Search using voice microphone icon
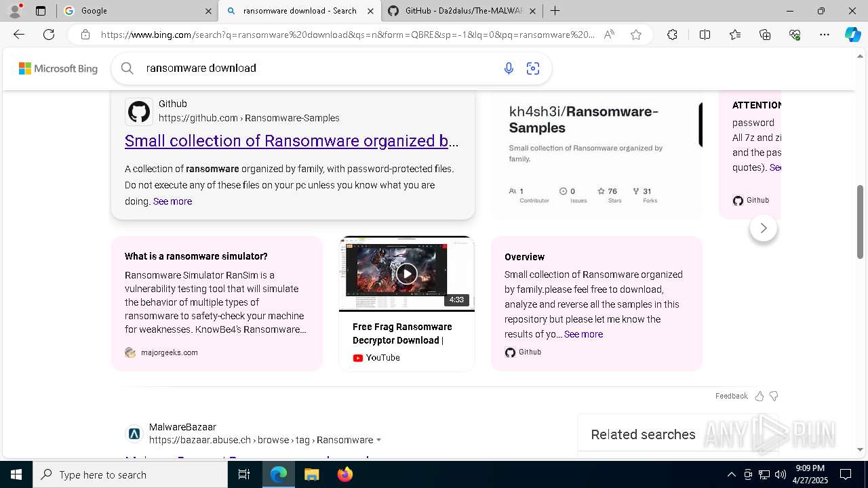 click(x=509, y=68)
